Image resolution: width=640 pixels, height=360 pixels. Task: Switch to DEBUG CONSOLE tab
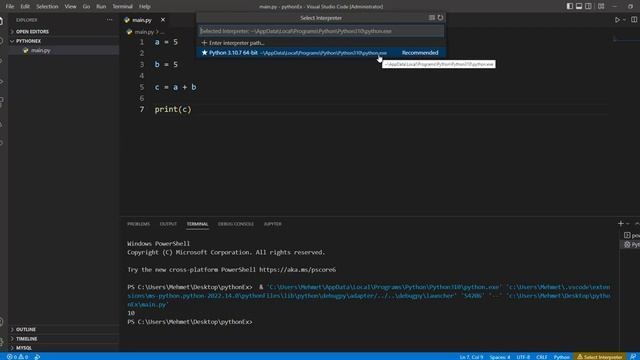click(236, 224)
